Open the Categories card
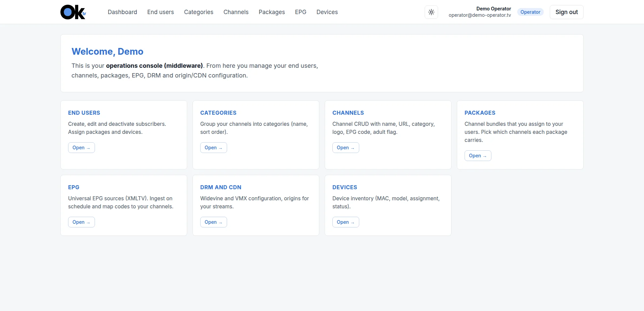Image resolution: width=644 pixels, height=311 pixels. pos(214,148)
